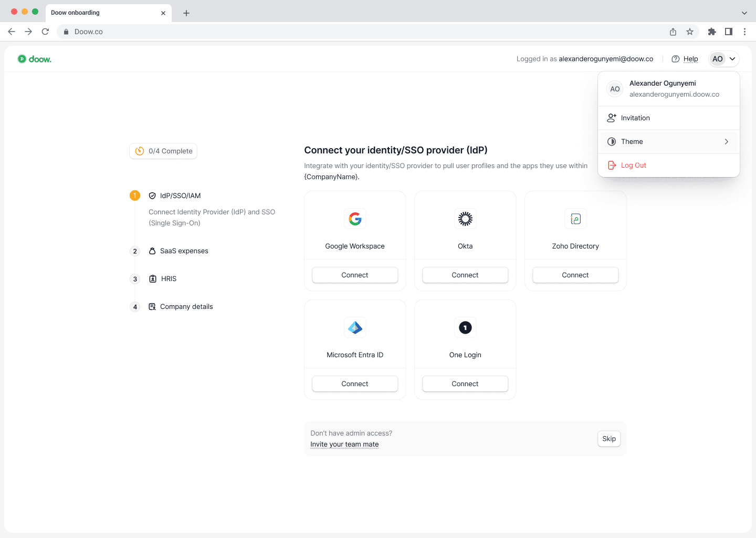Open the Theme menu entry
The width and height of the screenshot is (756, 538).
click(x=669, y=141)
